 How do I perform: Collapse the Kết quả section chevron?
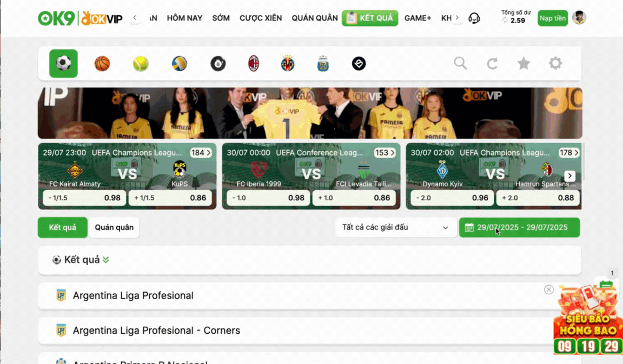click(105, 260)
